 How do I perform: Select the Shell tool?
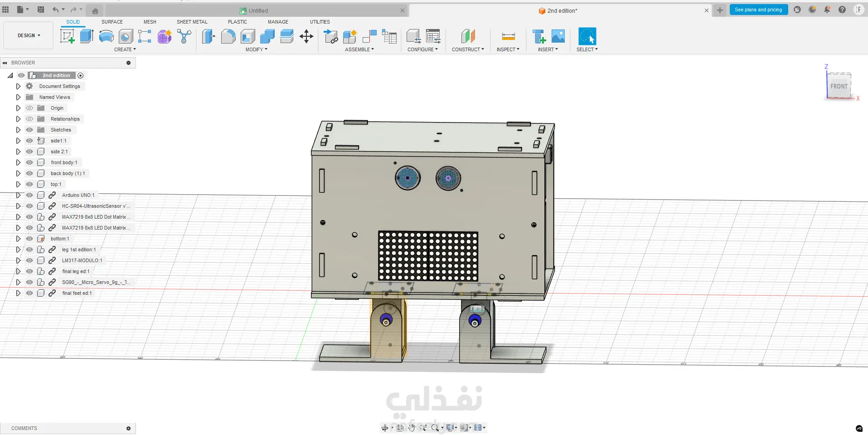(x=247, y=36)
